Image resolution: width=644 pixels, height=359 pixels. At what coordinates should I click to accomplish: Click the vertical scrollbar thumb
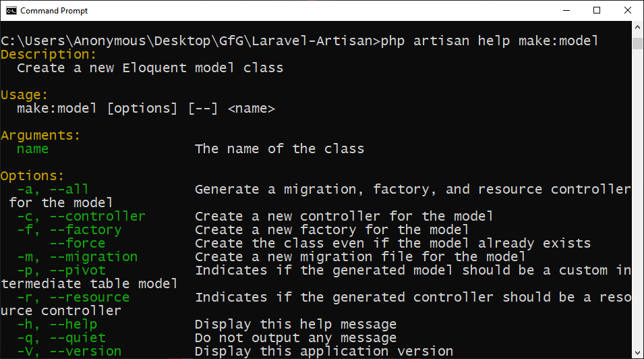(637, 43)
